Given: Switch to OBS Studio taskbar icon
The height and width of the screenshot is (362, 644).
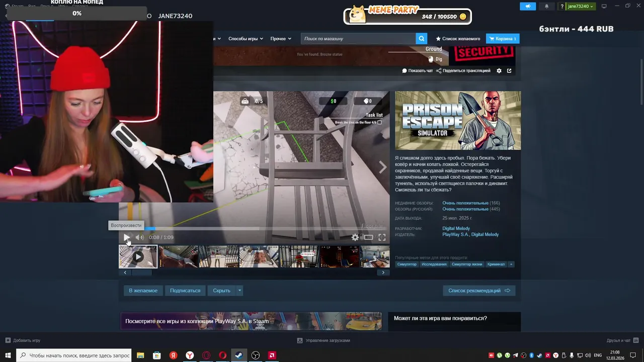Looking at the screenshot, I should (256, 355).
